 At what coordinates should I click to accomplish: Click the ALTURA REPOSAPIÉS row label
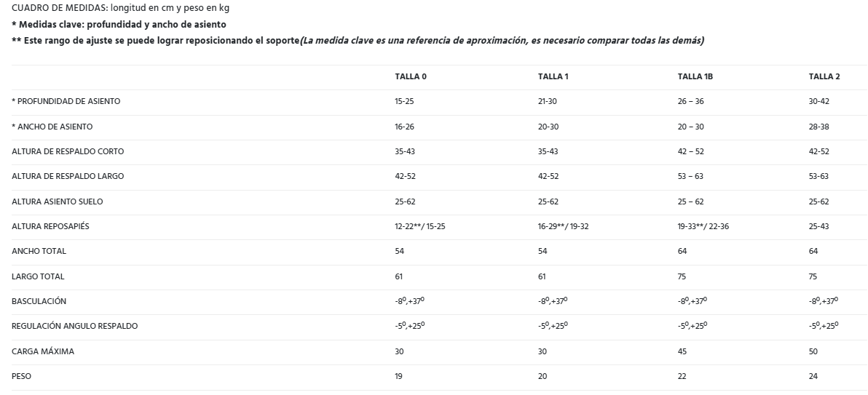pos(50,226)
